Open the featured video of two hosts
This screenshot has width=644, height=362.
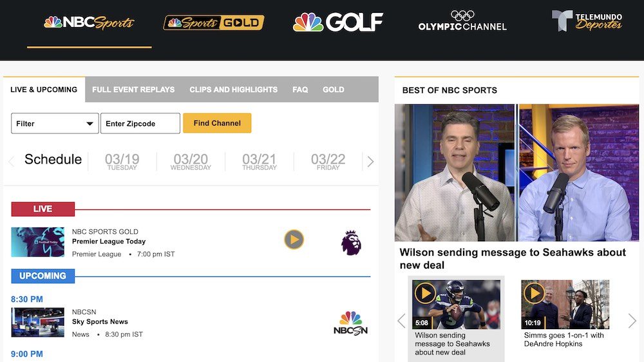point(516,173)
